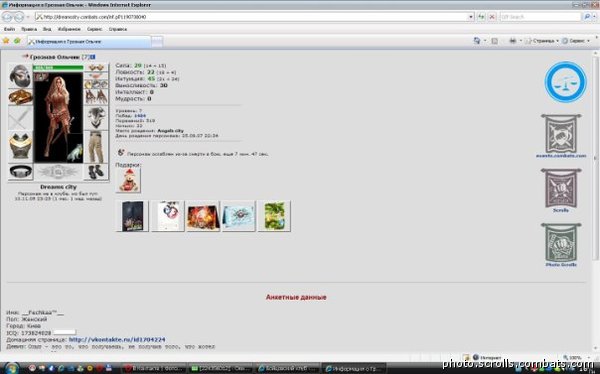Click the browser Back button
The height and width of the screenshot is (374, 600).
click(x=8, y=17)
